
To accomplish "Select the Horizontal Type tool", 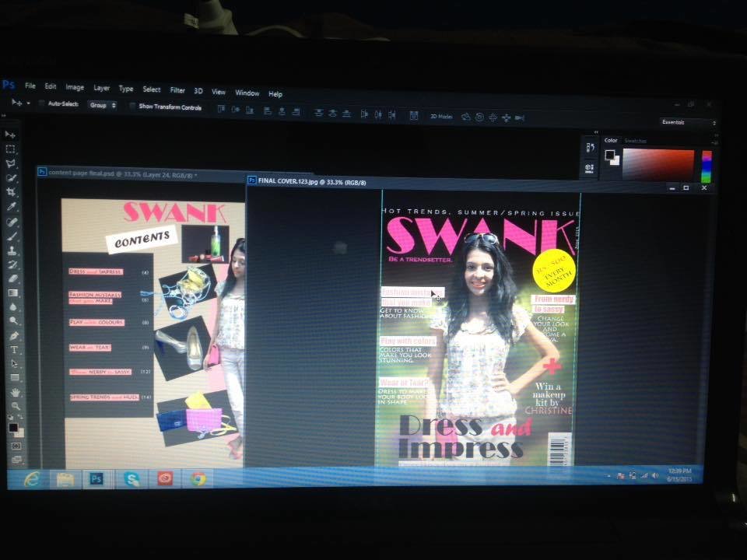I will [x=14, y=350].
